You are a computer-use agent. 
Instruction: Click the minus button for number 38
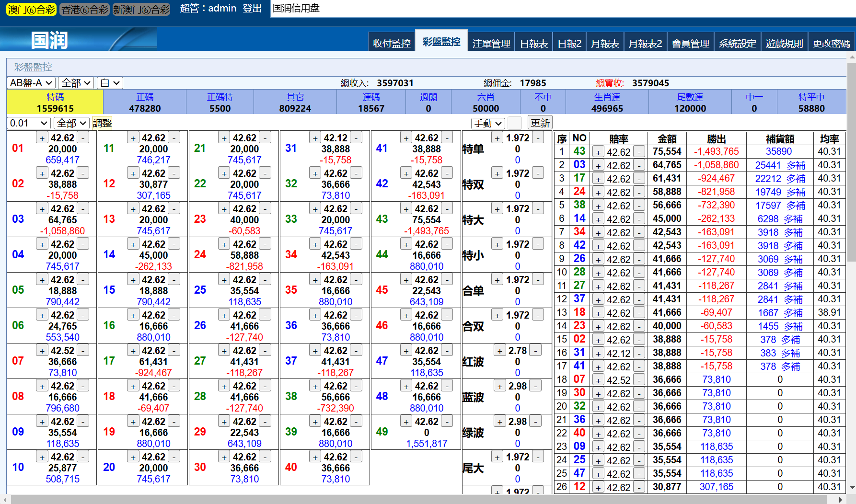pos(356,386)
